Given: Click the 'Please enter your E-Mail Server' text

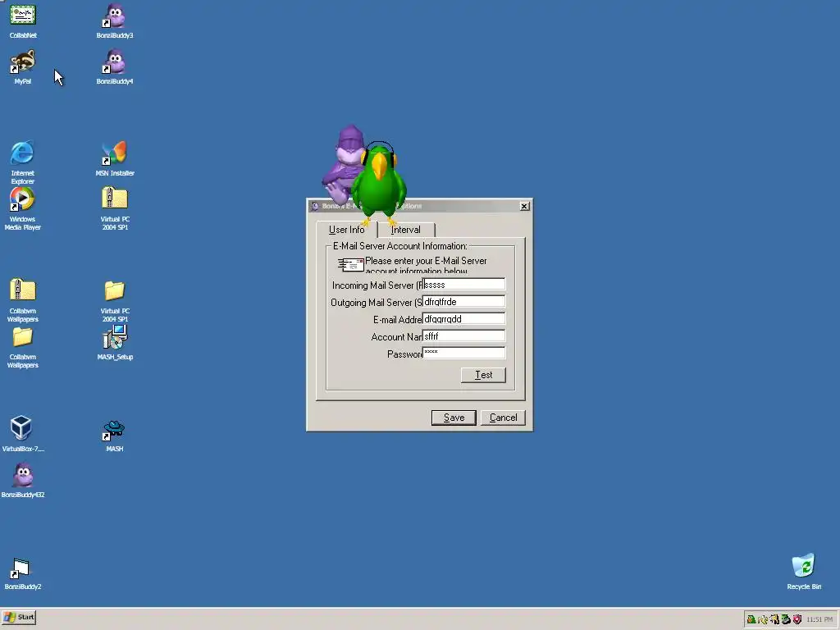Looking at the screenshot, I should [426, 261].
